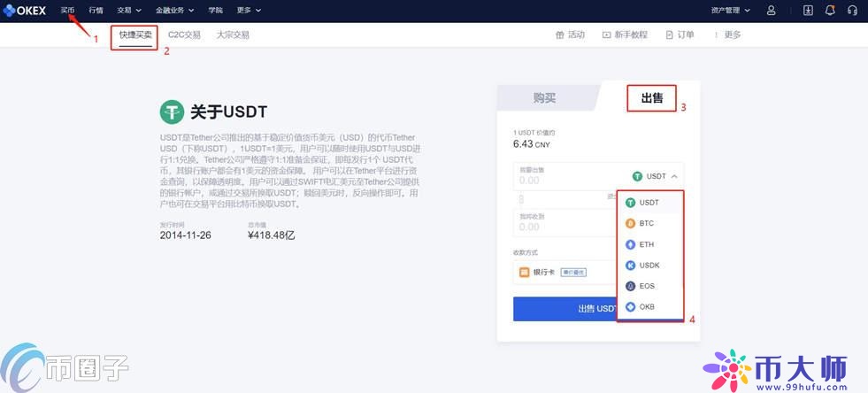The width and height of the screenshot is (868, 393).
Task: Open the 学院 menu item
Action: point(216,10)
